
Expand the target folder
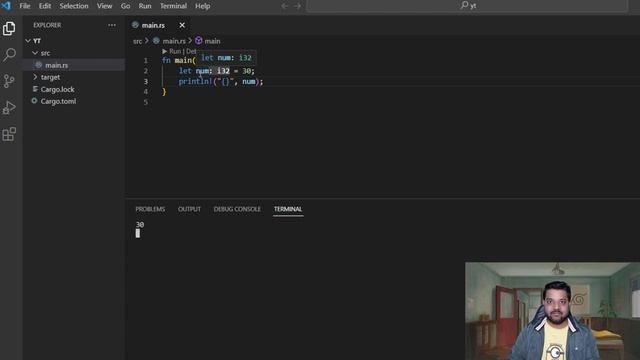click(x=35, y=77)
